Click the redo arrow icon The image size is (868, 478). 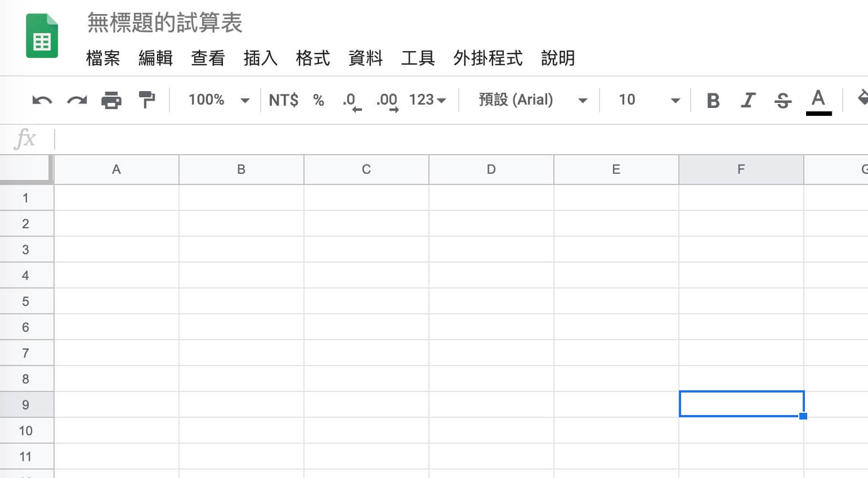pyautogui.click(x=77, y=101)
